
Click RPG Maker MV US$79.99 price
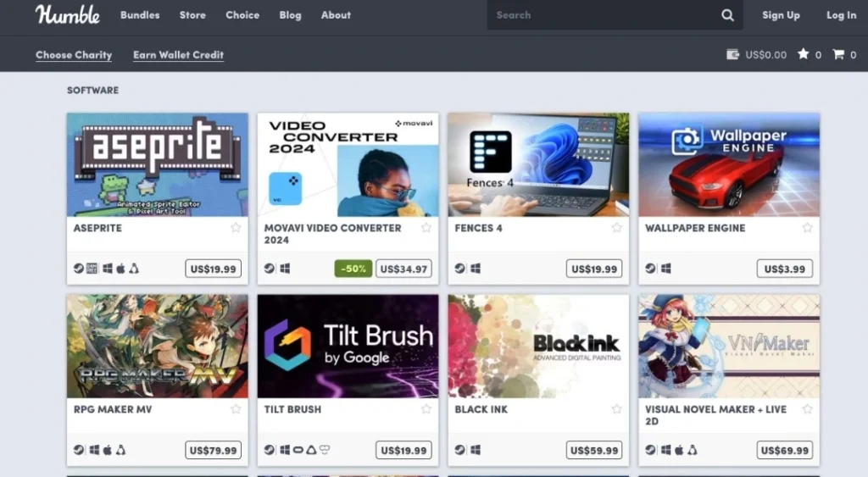coord(213,450)
